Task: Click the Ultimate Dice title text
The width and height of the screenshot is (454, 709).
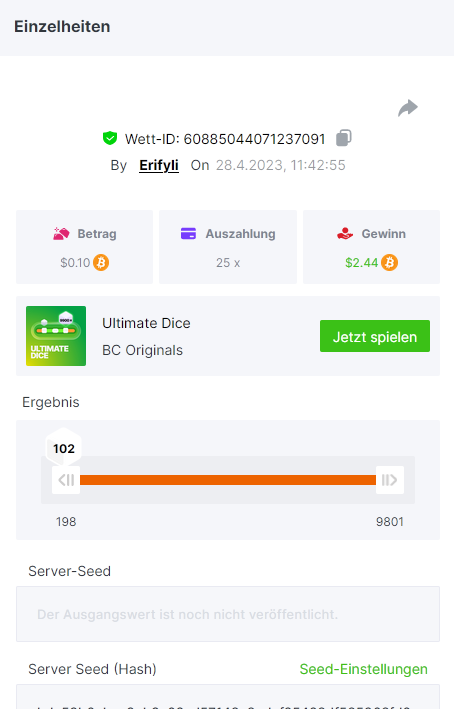Action: click(146, 323)
